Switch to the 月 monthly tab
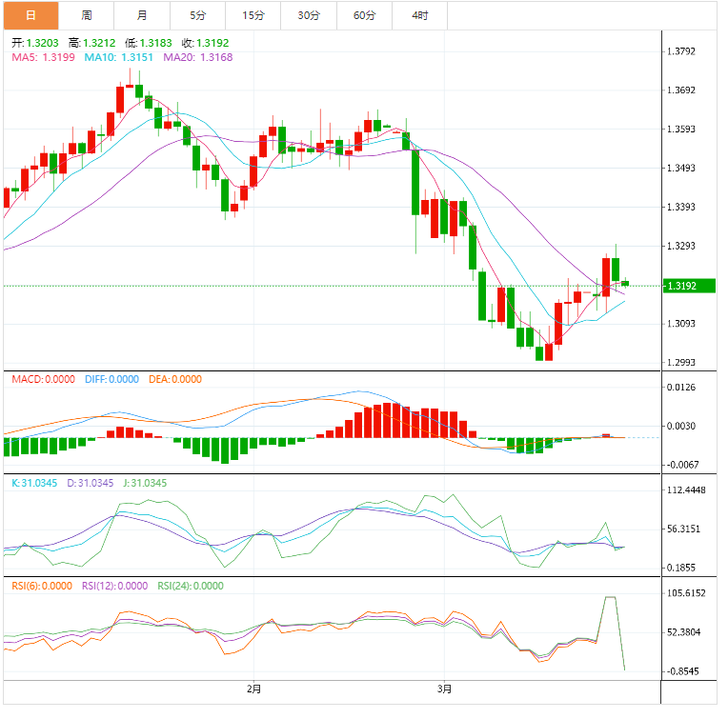Image resolution: width=728 pixels, height=719 pixels. click(142, 15)
